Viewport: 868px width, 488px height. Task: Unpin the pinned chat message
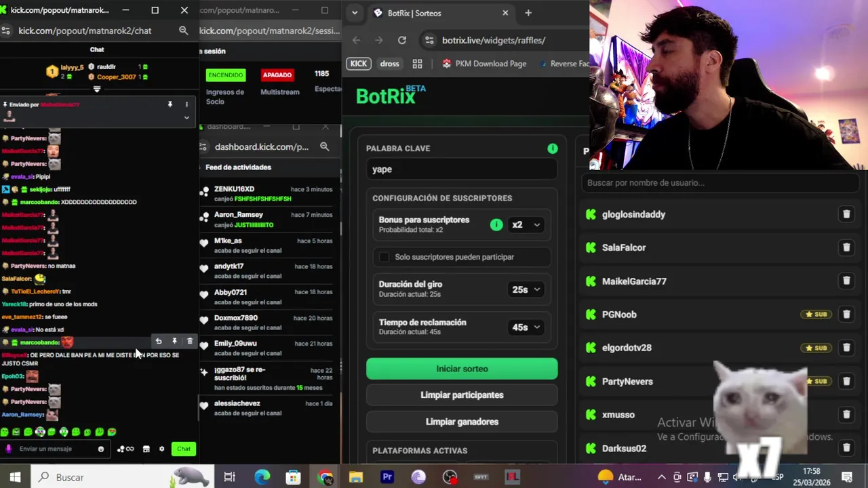[x=170, y=104]
